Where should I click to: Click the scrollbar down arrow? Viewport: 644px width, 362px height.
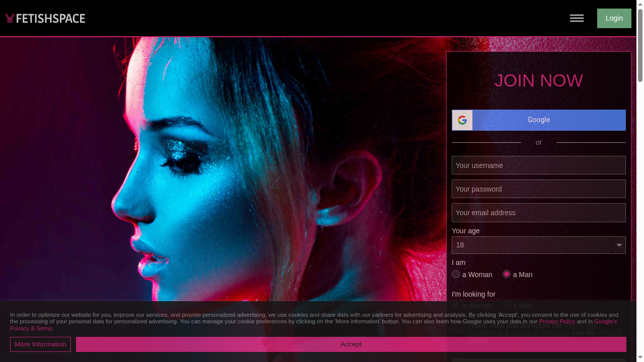640,358
